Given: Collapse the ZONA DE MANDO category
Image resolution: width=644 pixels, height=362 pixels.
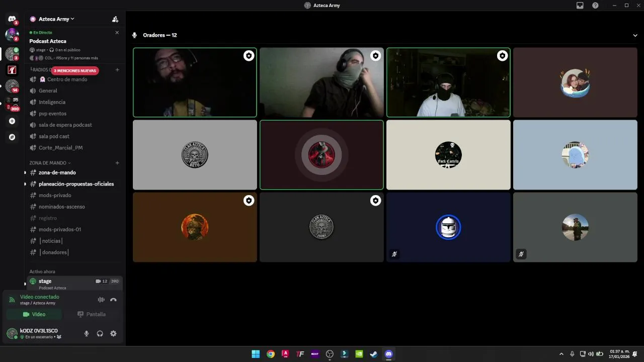Looking at the screenshot, I should (x=50, y=163).
